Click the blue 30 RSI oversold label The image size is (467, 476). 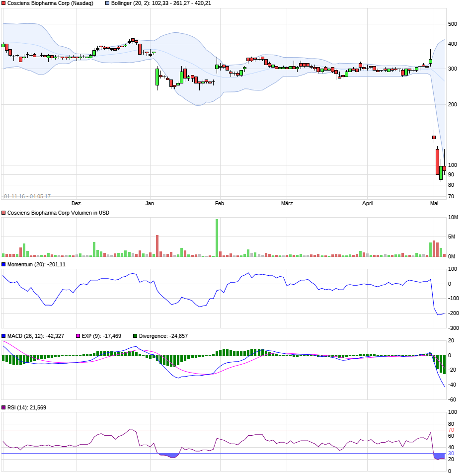pyautogui.click(x=451, y=454)
